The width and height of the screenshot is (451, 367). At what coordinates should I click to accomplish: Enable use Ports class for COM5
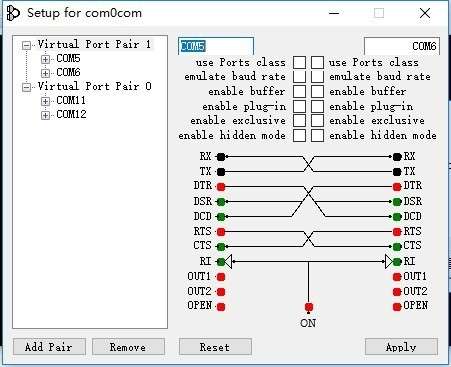coord(299,62)
